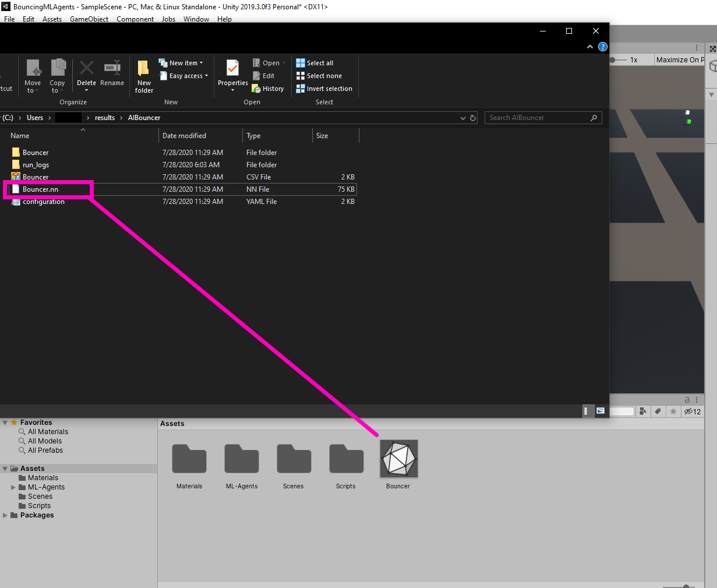Toggle Maximize On Play in Game view
This screenshot has height=588, width=717.
point(679,59)
